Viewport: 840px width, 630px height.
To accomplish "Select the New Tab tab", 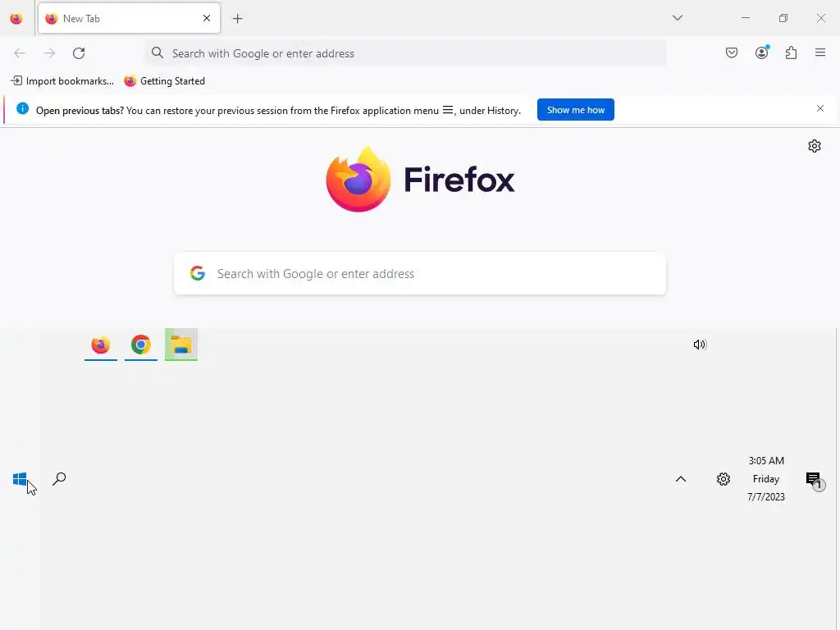I will [129, 18].
